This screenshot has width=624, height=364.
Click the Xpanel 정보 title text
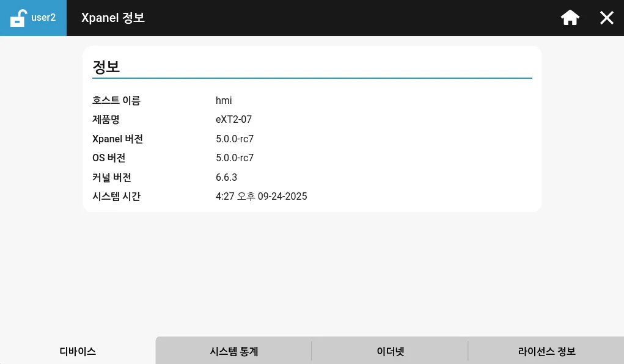click(x=113, y=18)
